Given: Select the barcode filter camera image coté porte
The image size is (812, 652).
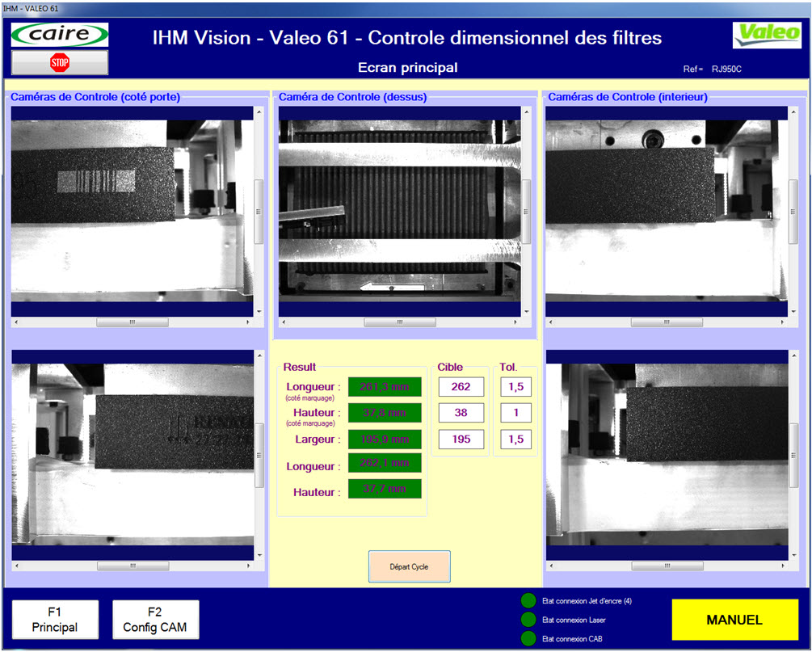Looking at the screenshot, I should pyautogui.click(x=132, y=212).
